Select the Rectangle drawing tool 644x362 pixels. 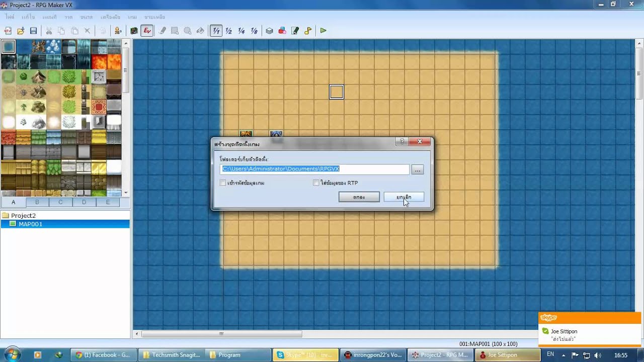coord(175,31)
